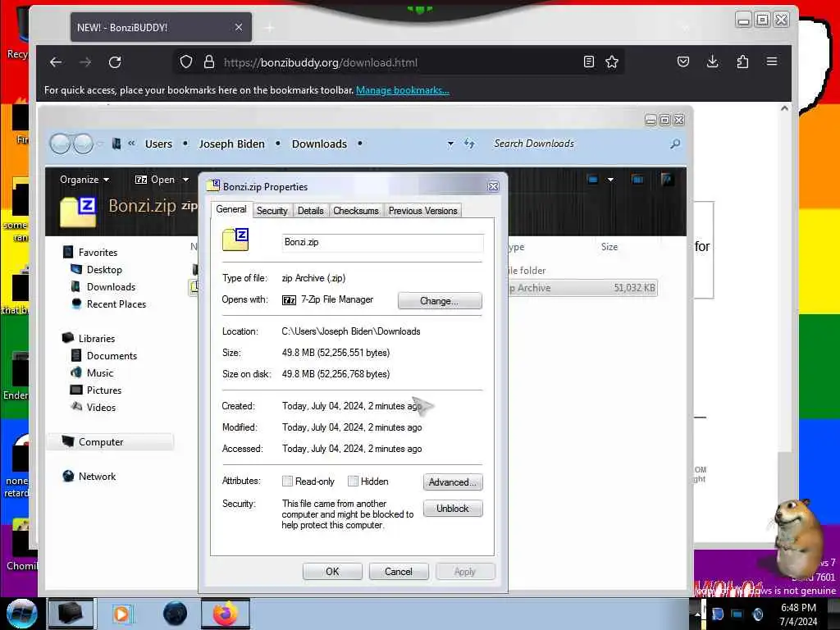Open Firefox from the taskbar
The width and height of the screenshot is (840, 630).
tap(226, 614)
